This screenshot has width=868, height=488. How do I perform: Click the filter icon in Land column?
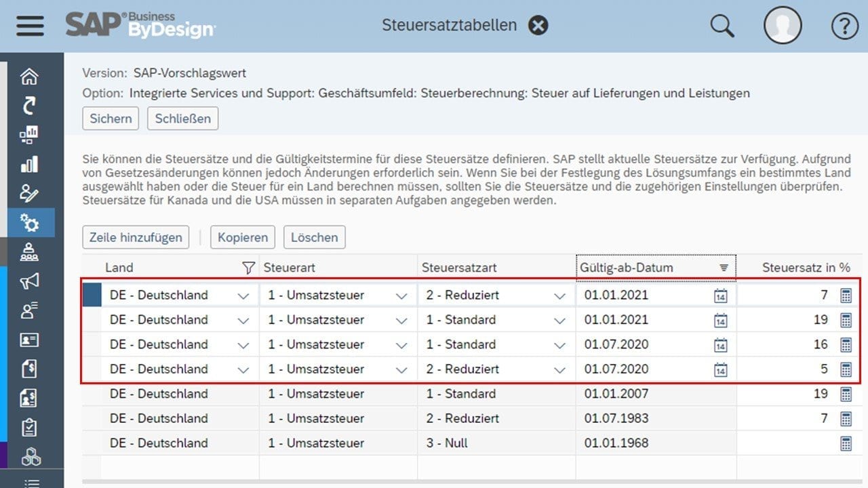pos(249,268)
